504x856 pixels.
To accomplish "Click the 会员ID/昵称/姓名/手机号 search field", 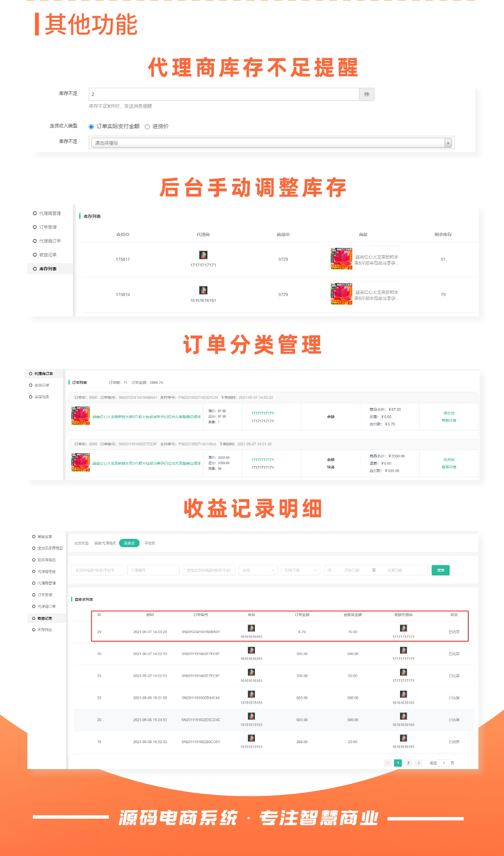I will (x=97, y=570).
